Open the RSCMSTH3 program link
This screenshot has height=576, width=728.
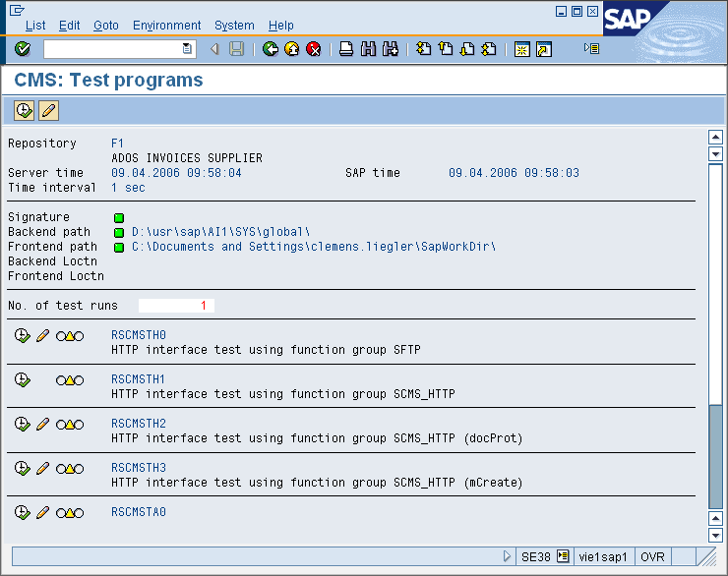point(139,468)
